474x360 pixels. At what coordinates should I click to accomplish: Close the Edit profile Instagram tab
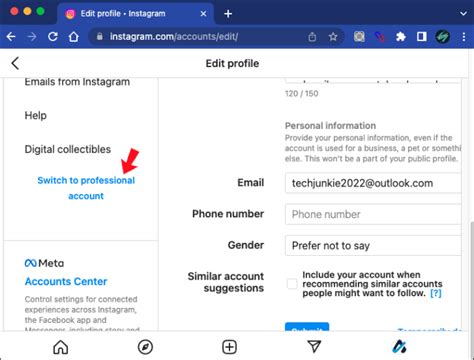203,14
